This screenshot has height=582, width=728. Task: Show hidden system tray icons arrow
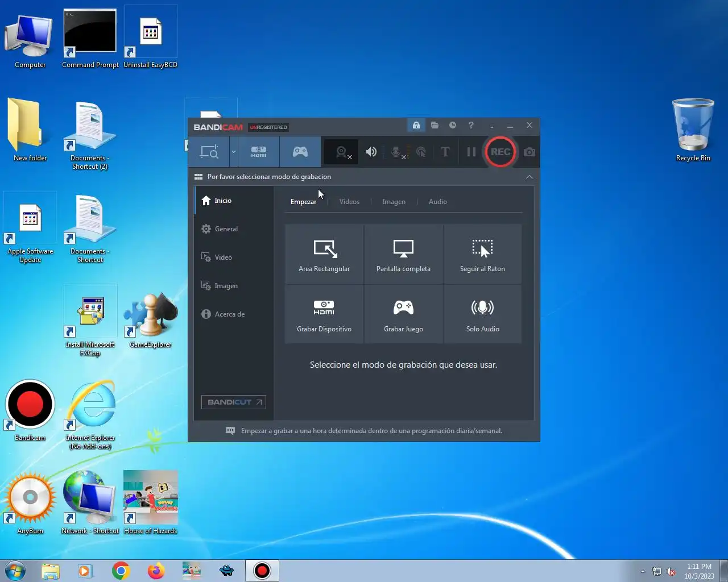643,571
